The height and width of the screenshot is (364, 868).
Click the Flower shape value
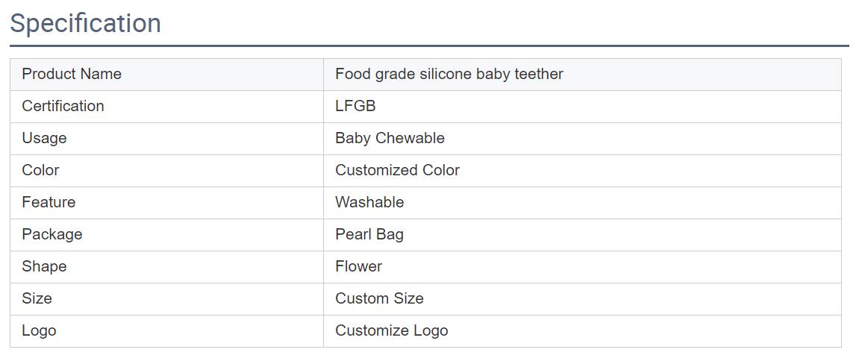coord(359,266)
